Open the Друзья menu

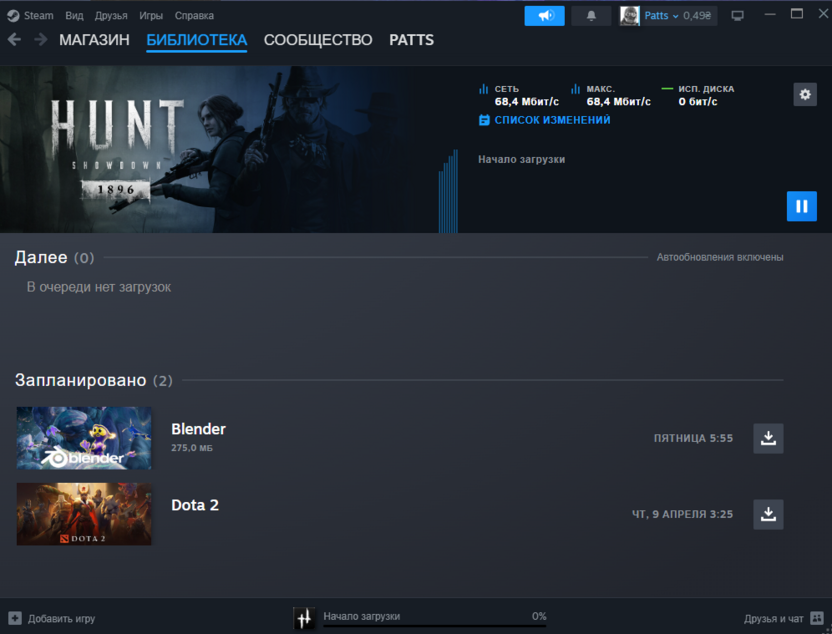[111, 16]
